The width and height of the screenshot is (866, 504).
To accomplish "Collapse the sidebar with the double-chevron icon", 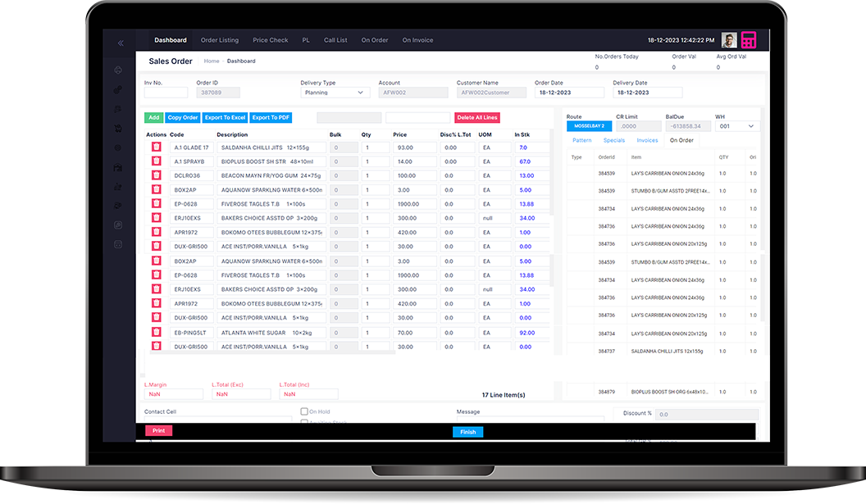I will point(121,43).
